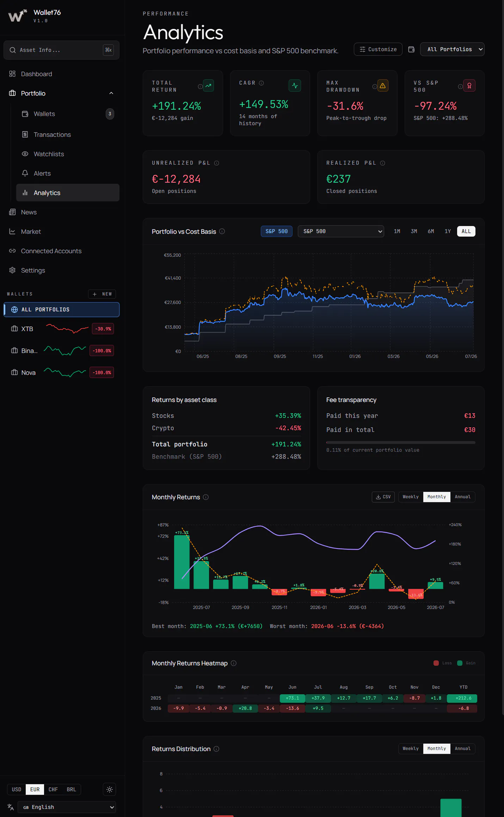Viewport: 504px width, 817px height.
Task: Download Monthly Returns as CSV
Action: (x=383, y=497)
